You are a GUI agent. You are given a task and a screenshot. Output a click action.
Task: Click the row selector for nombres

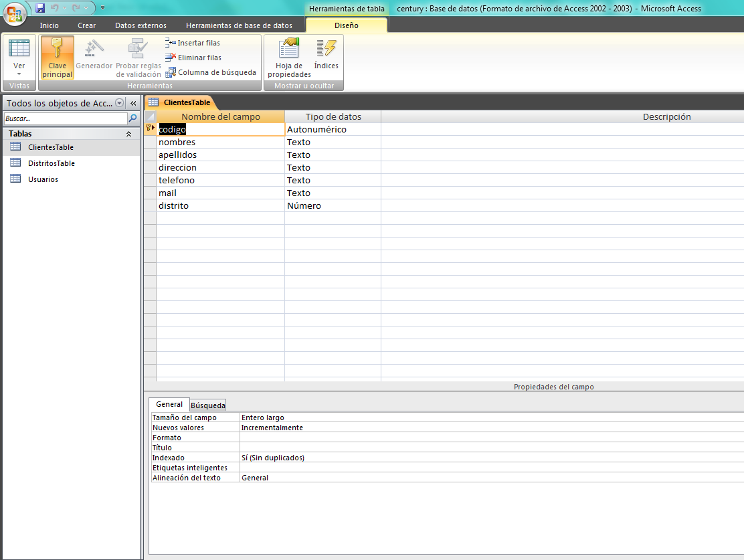point(151,142)
